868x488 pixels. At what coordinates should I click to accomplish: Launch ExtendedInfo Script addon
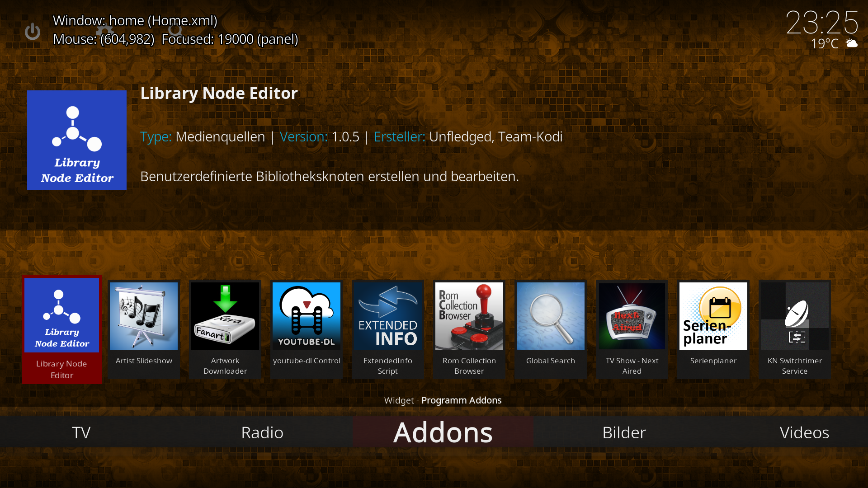pos(388,329)
